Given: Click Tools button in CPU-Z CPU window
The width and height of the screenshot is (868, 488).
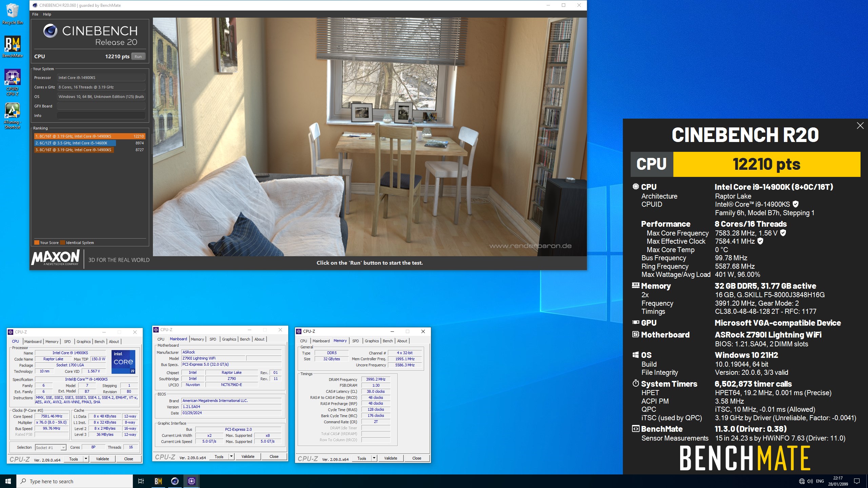Looking at the screenshot, I should click(x=74, y=459).
